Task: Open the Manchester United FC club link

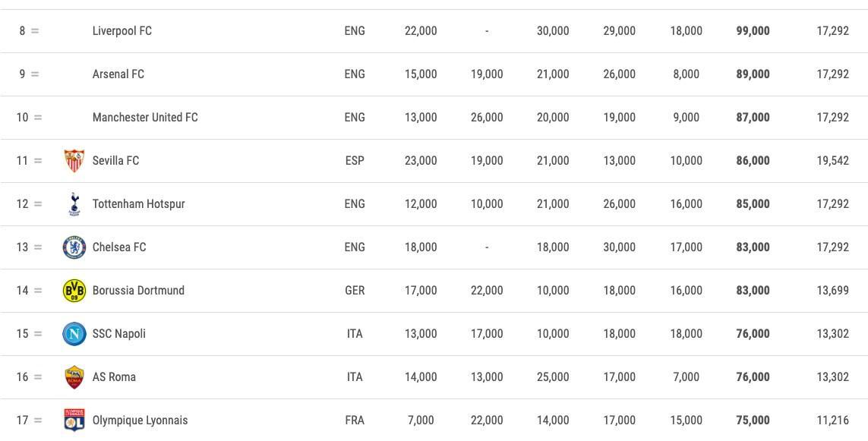Action: click(145, 118)
